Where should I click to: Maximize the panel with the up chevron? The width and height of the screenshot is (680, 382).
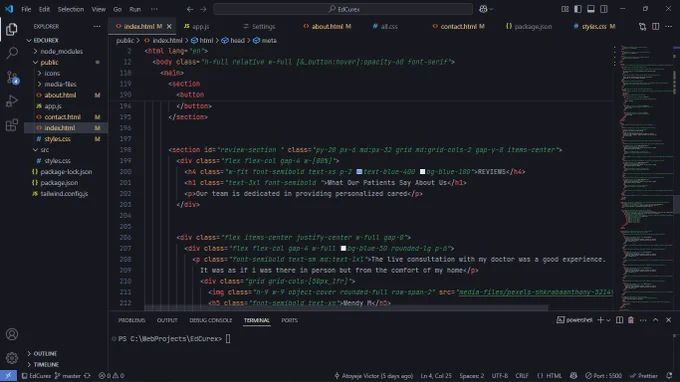(656, 320)
